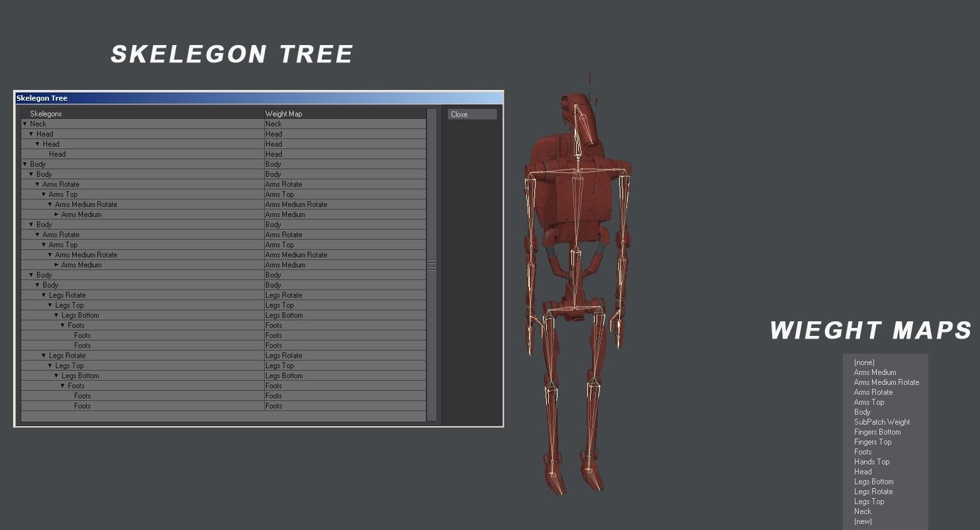Collapse the Head node directly under Neck
The width and height of the screenshot is (980, 530).
31,134
